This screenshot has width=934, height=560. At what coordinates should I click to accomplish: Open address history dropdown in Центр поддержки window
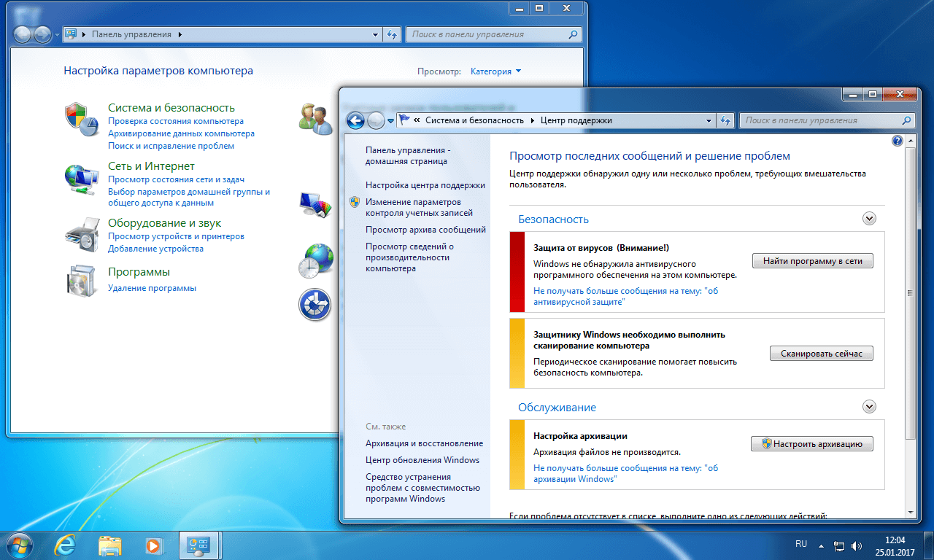pos(709,120)
